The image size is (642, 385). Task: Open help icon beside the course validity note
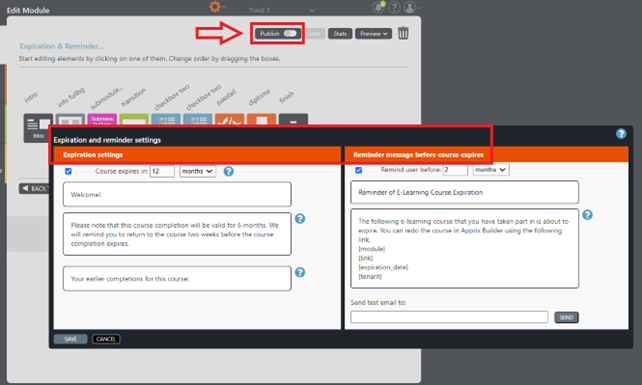300,219
